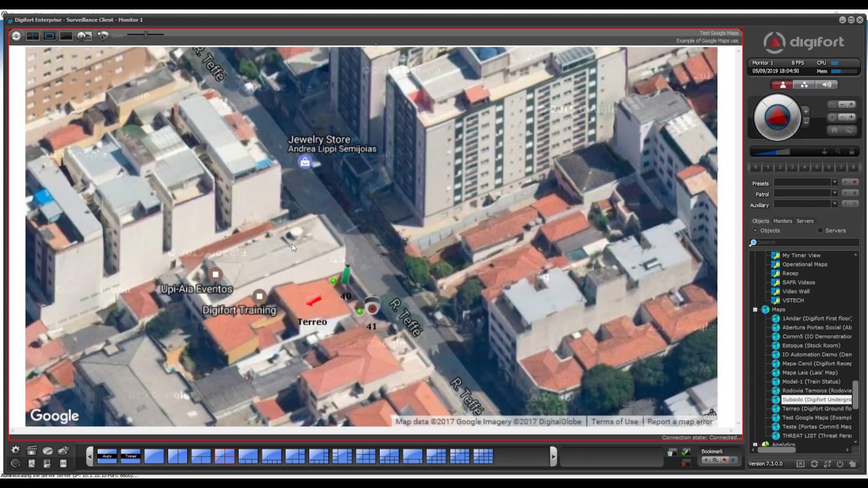Click PTZ zoom out minus beside joystick
This screenshot has width=868, height=488.
coord(806,122)
